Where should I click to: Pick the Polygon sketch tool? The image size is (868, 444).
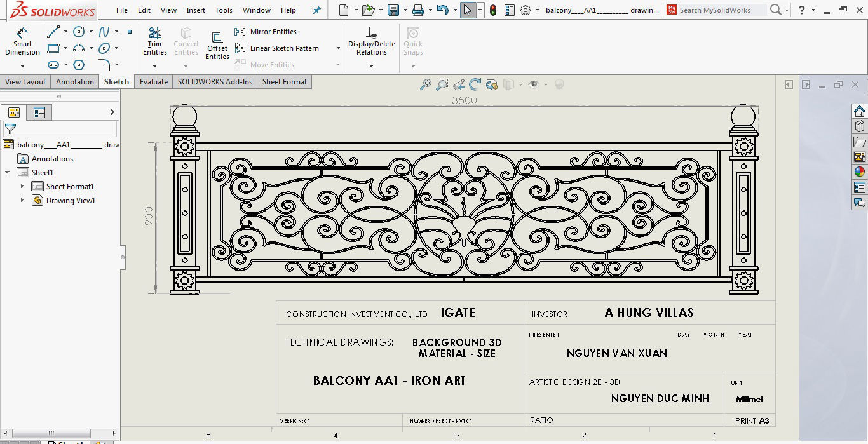79,65
